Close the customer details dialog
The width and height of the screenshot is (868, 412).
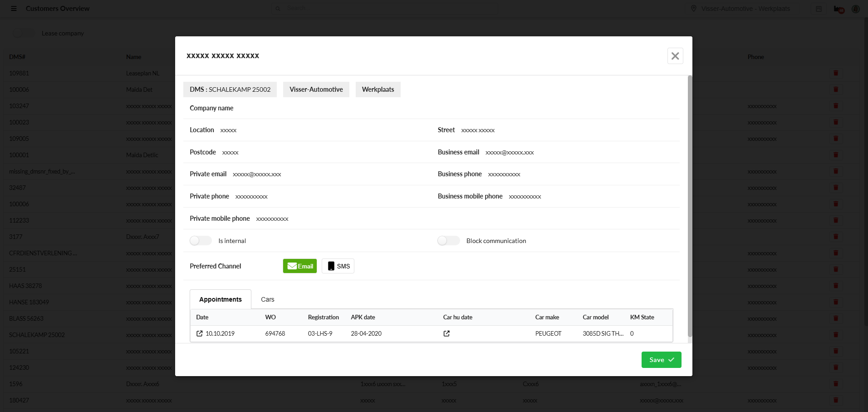675,56
